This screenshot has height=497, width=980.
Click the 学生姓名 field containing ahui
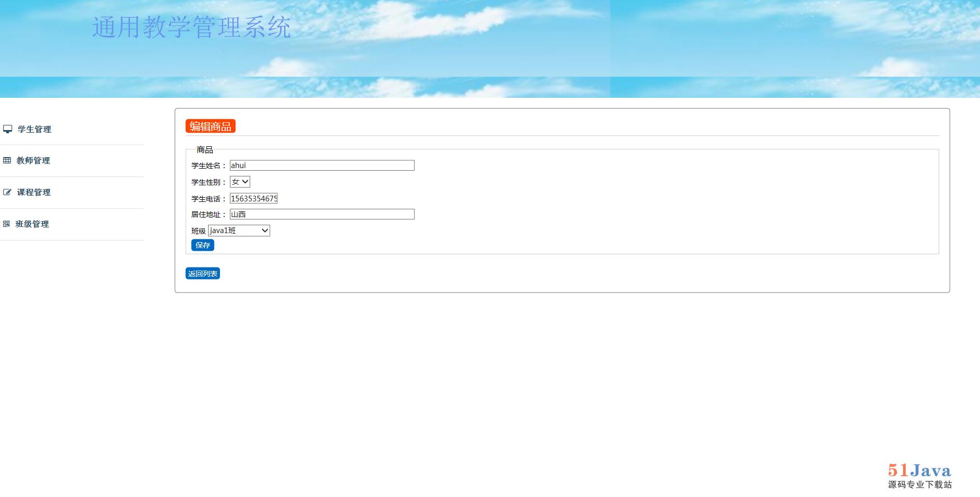tap(322, 165)
